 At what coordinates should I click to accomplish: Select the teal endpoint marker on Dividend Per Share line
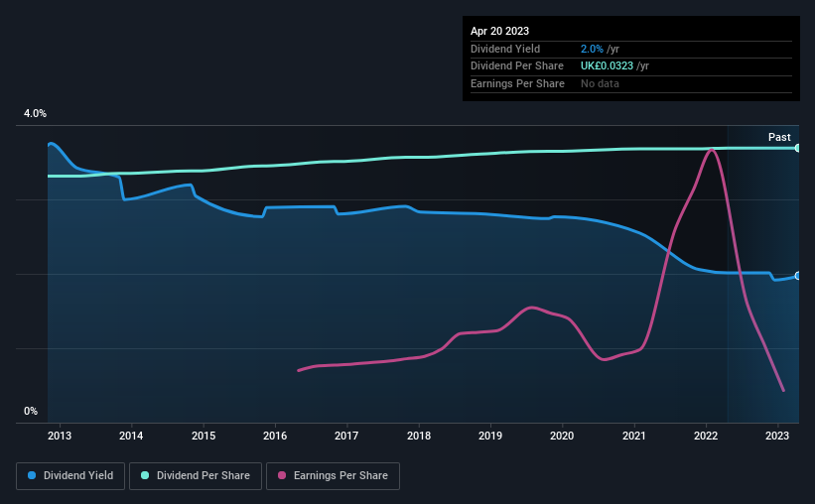click(798, 148)
